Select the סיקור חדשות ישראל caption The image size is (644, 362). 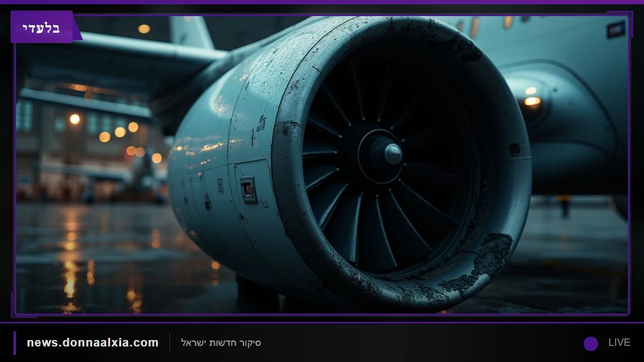[x=221, y=343]
